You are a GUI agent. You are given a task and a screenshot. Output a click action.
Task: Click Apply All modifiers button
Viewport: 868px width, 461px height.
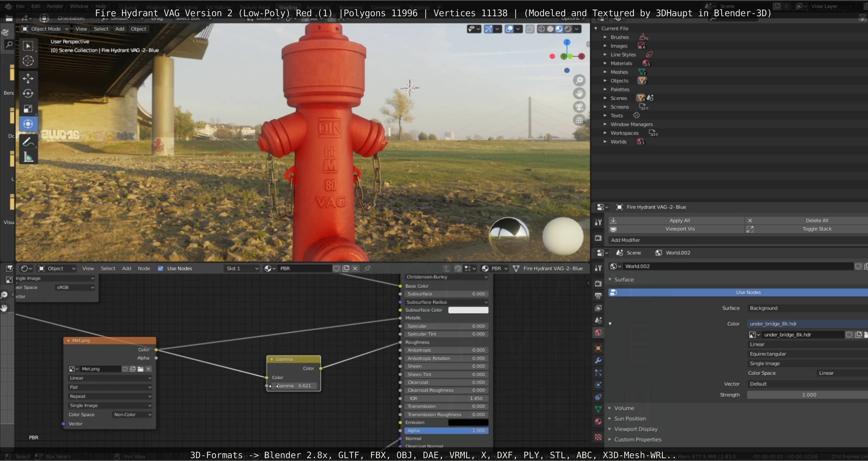coord(676,221)
